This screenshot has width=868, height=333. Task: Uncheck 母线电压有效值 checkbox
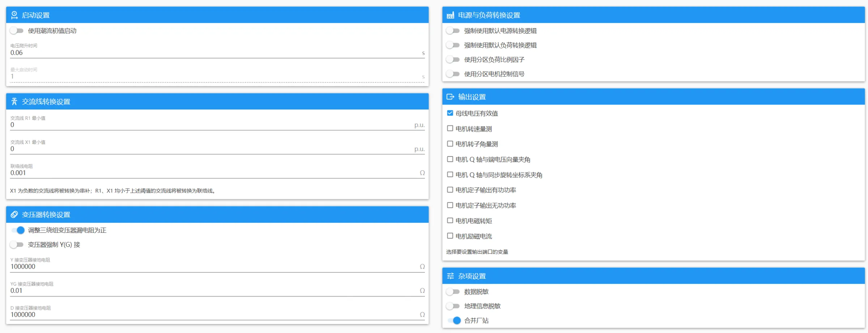[x=450, y=113]
